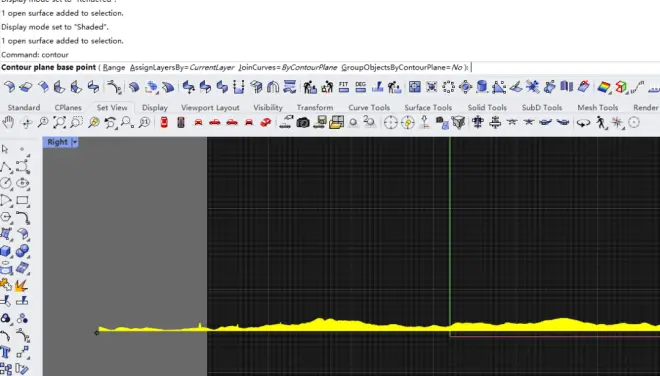Viewport: 660px width, 376px height.
Task: Open the Right viewport title dropdown arrow
Action: click(x=75, y=142)
